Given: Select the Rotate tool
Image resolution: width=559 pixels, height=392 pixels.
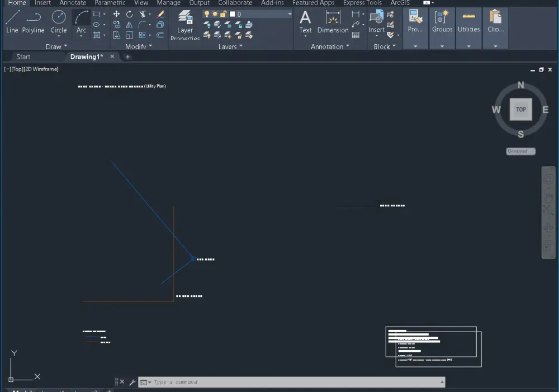Looking at the screenshot, I should (130, 14).
